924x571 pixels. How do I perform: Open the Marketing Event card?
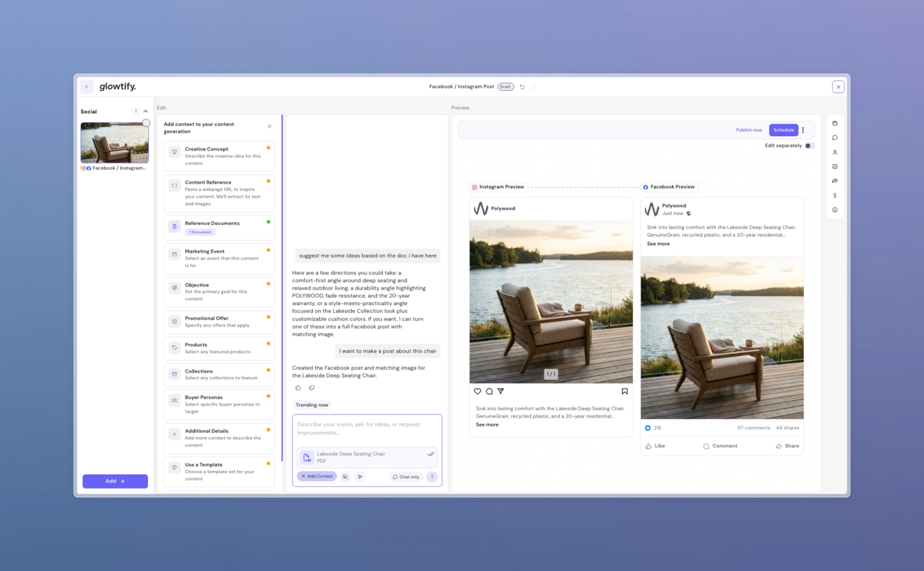click(219, 258)
